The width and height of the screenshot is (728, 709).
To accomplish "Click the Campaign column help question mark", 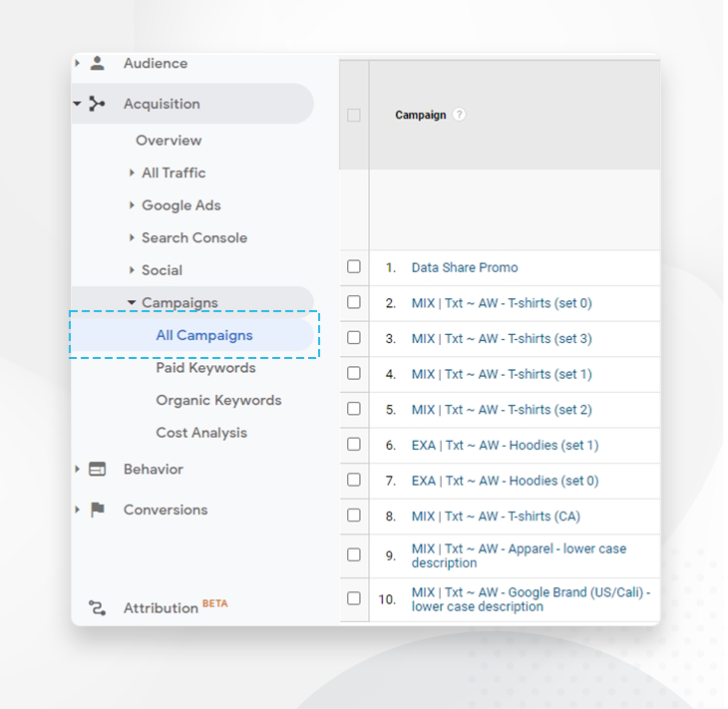I will [x=459, y=115].
